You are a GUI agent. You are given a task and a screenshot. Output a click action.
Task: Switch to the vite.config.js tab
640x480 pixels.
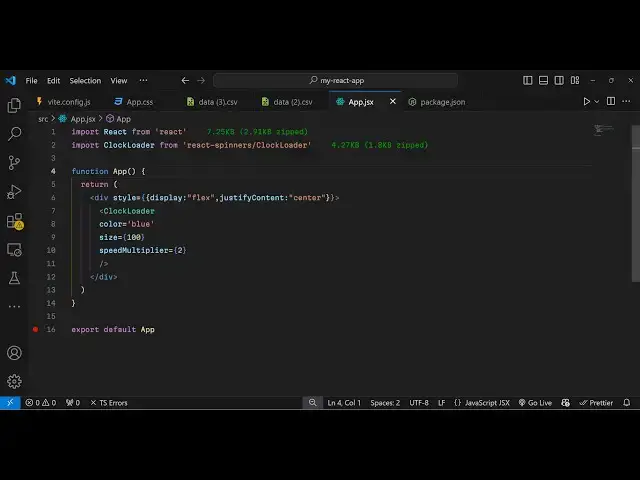pyautogui.click(x=64, y=102)
